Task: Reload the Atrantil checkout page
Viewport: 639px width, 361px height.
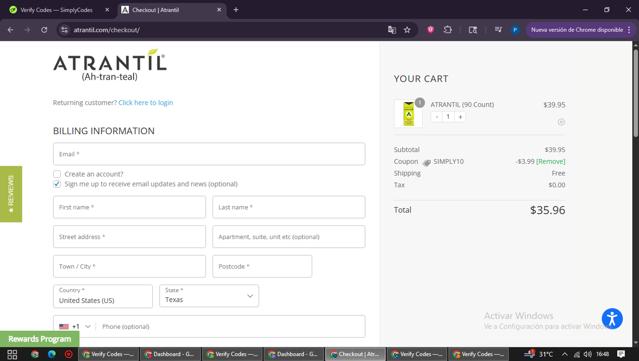Action: pyautogui.click(x=44, y=30)
